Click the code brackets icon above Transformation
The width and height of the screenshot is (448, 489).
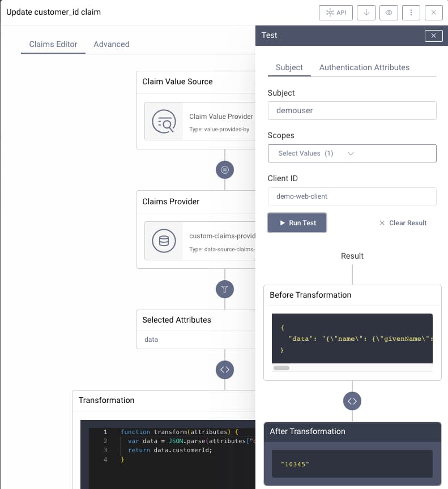(225, 370)
